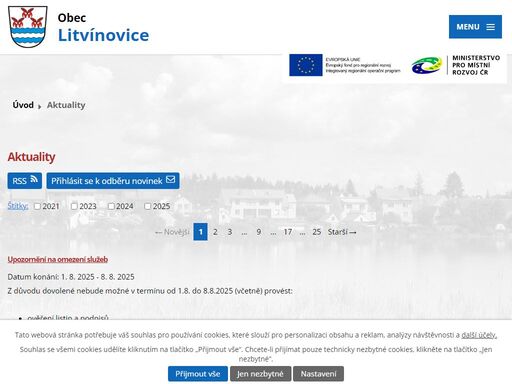512x384 pixels.
Task: Select pagination page 1
Action: pyautogui.click(x=200, y=232)
